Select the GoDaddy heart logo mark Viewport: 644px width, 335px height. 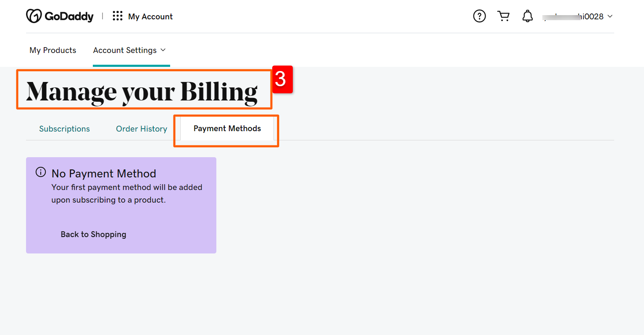pos(34,16)
